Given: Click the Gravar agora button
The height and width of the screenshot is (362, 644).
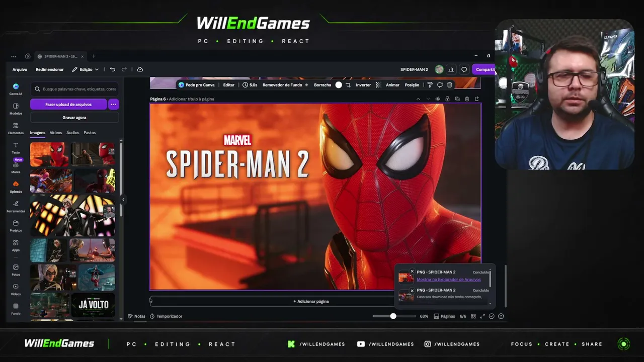Looking at the screenshot, I should click(74, 117).
